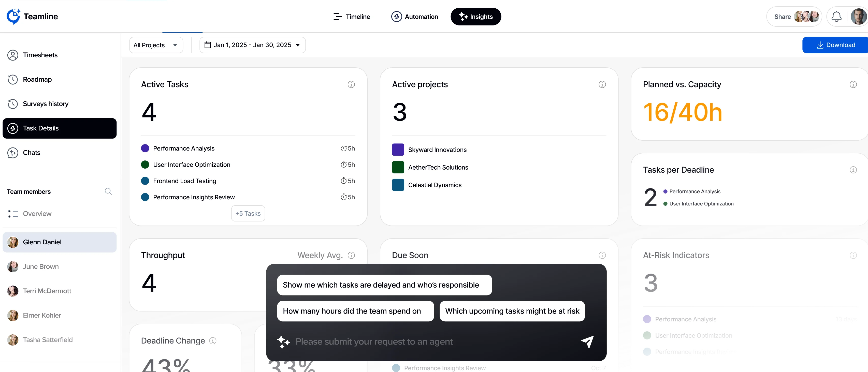Select team member June Brown
Viewport: 868px width, 372px height.
coord(40,267)
